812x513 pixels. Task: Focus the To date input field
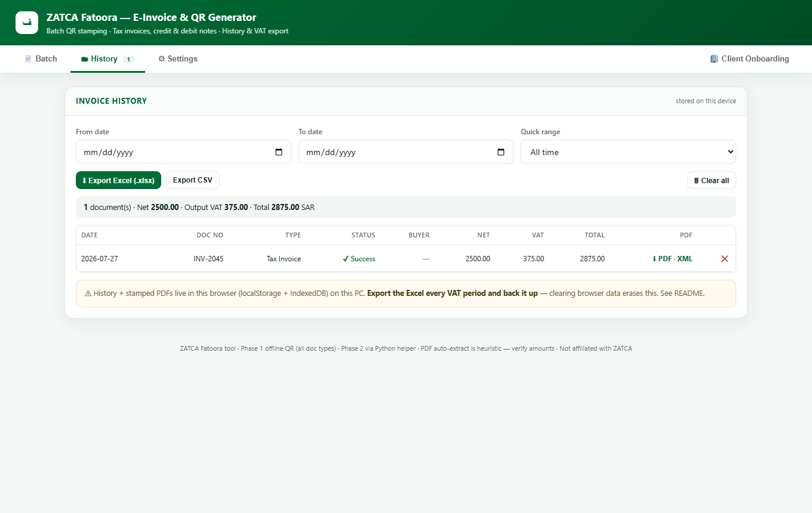pyautogui.click(x=405, y=152)
